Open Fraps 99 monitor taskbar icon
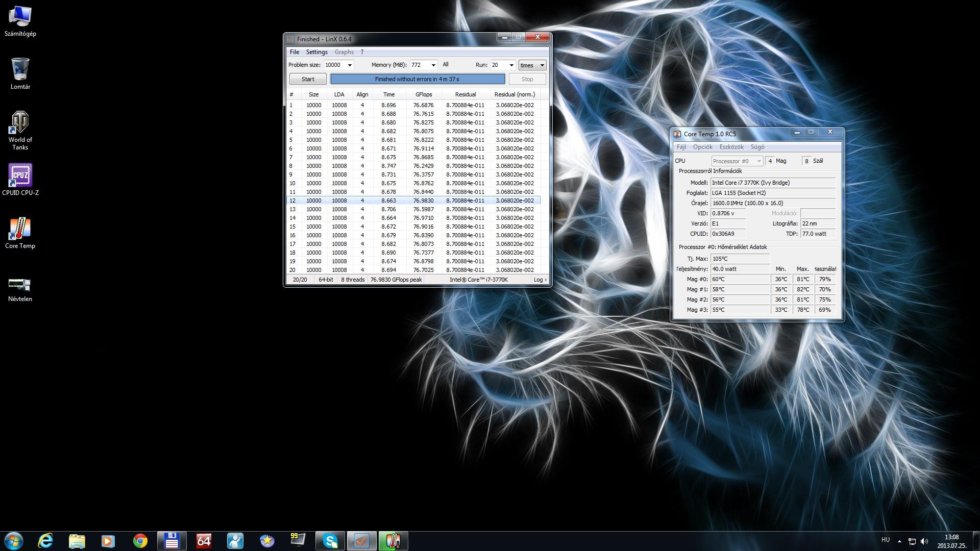Image resolution: width=980 pixels, height=551 pixels. (298, 541)
